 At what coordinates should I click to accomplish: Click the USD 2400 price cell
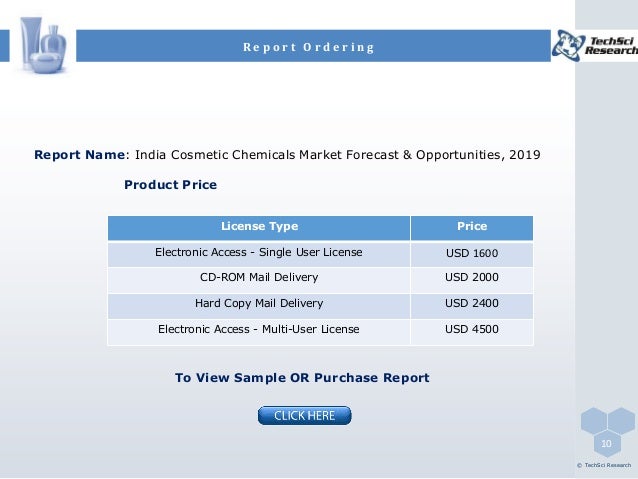click(472, 306)
